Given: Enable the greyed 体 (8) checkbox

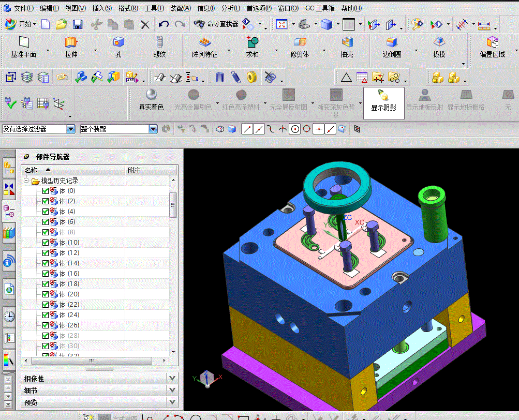Looking at the screenshot, I should click(46, 232).
